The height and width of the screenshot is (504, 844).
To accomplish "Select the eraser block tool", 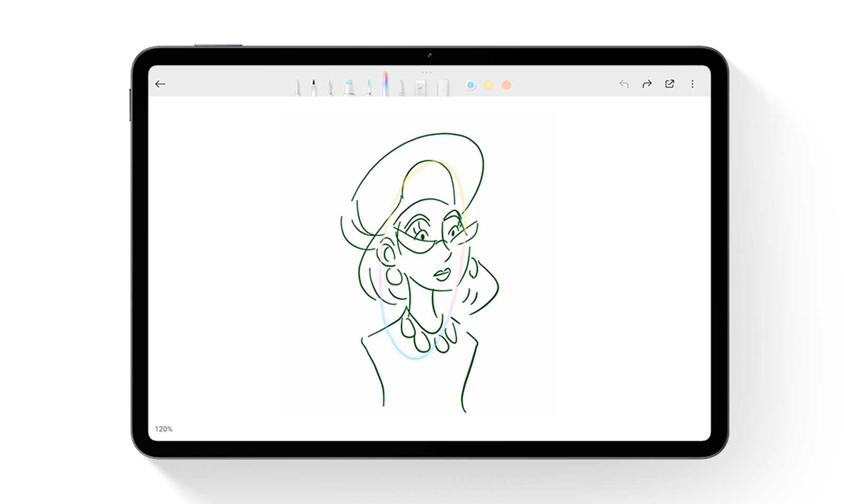I will click(x=420, y=88).
